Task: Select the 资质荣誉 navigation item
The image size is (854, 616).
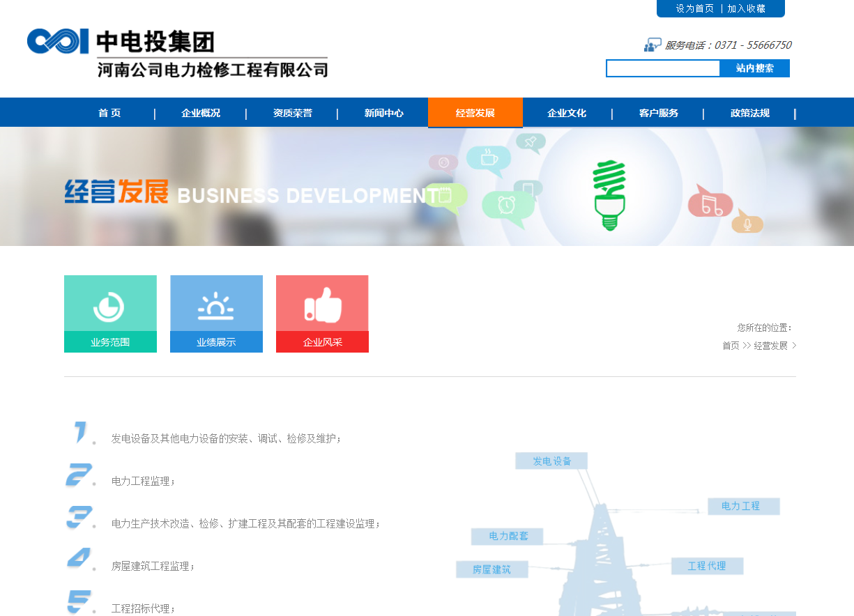Action: coord(292,113)
